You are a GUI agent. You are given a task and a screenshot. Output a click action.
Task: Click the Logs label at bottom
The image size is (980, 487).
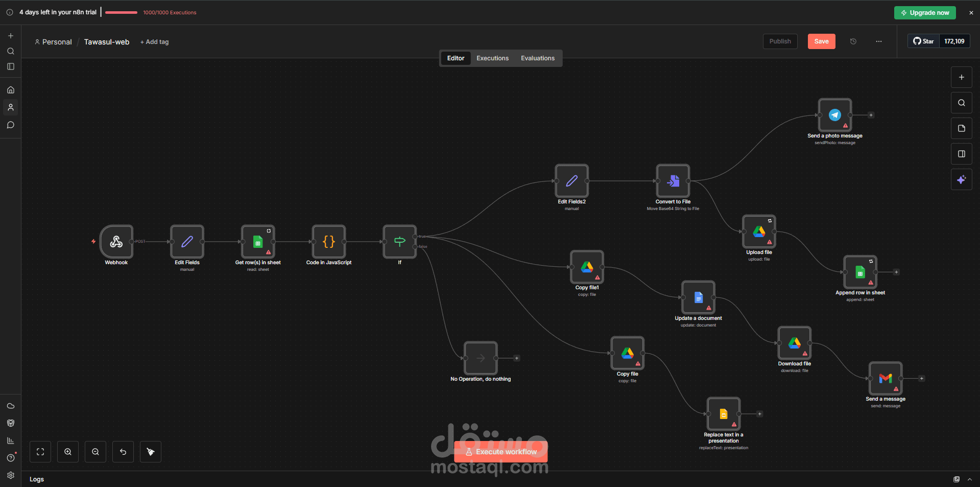tap(37, 479)
